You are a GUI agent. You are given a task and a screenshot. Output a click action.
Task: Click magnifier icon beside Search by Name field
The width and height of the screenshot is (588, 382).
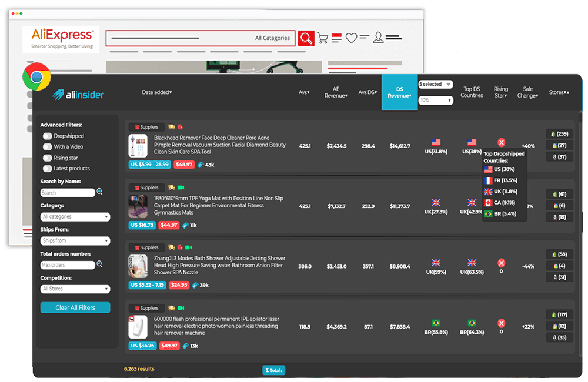99,192
